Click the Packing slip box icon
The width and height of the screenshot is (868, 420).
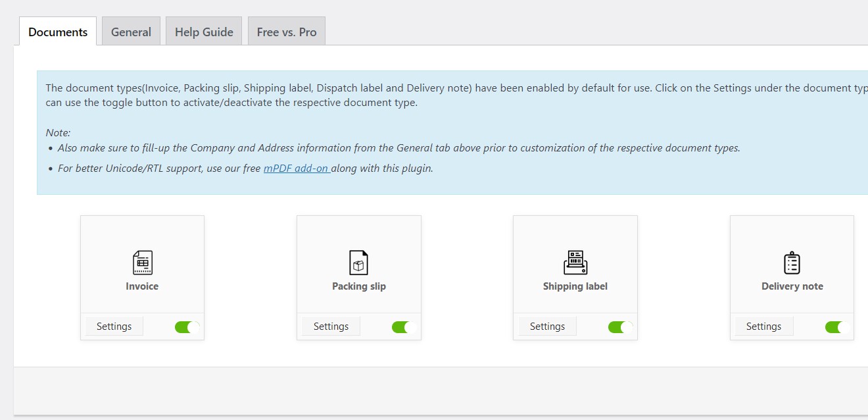pyautogui.click(x=358, y=263)
